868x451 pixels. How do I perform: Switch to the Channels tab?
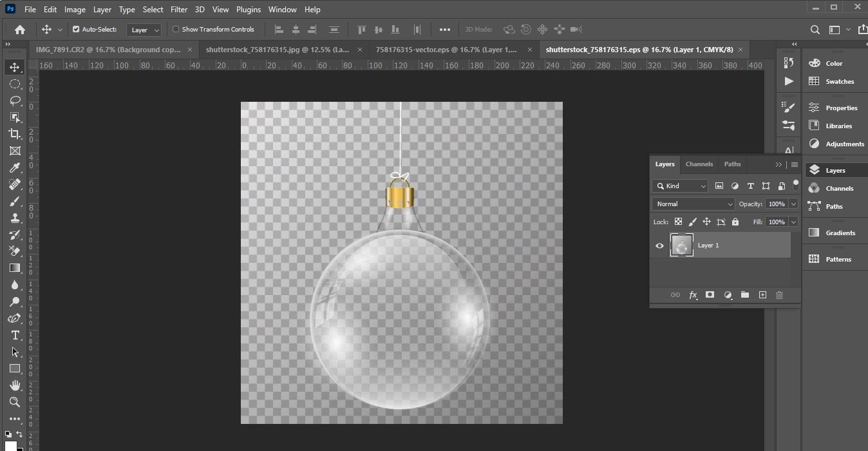[699, 164]
